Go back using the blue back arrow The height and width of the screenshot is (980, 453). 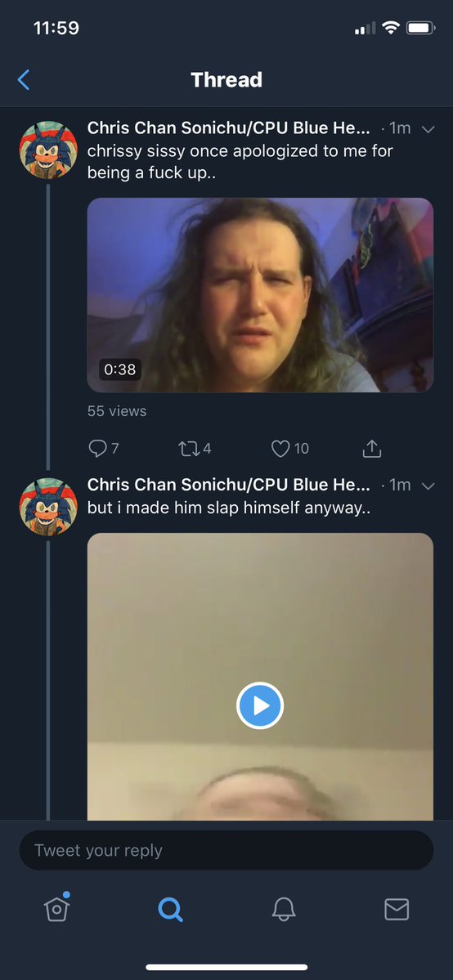coord(24,80)
